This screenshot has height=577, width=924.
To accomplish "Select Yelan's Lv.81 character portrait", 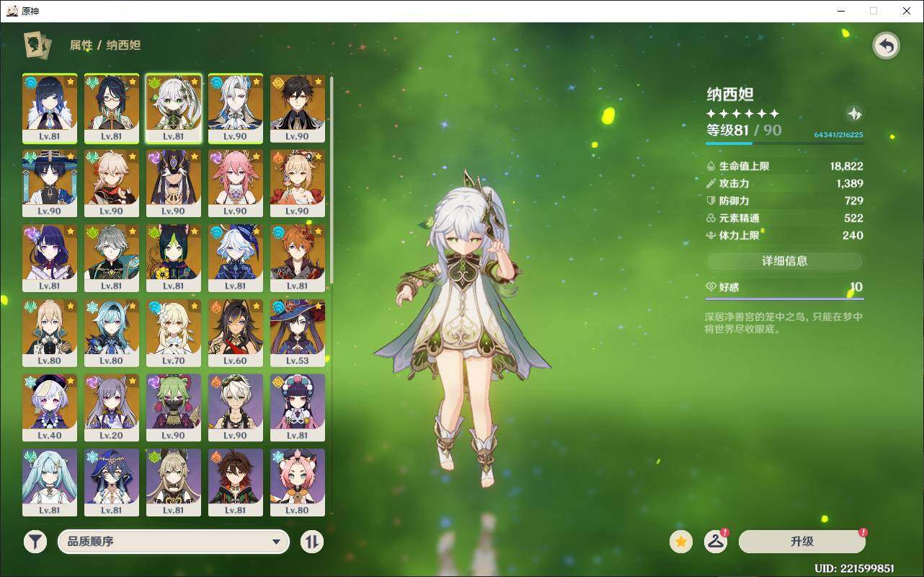I will point(50,108).
